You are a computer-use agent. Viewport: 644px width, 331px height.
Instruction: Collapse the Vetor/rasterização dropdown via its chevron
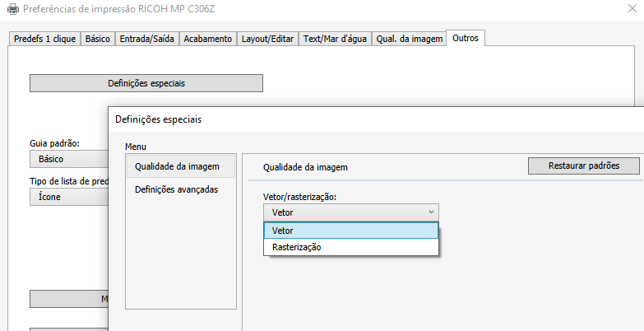pos(431,212)
